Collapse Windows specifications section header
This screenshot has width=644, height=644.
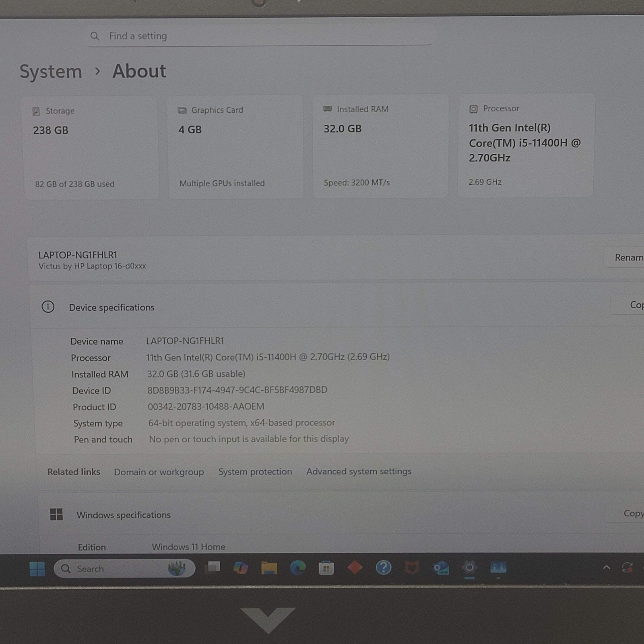[341, 514]
